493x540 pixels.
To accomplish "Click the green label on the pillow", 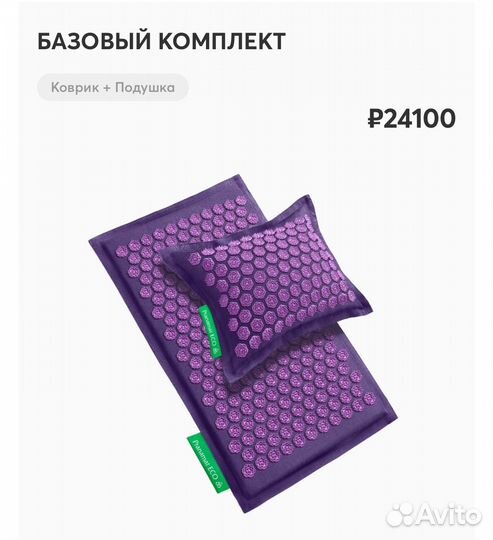I will 210,332.
